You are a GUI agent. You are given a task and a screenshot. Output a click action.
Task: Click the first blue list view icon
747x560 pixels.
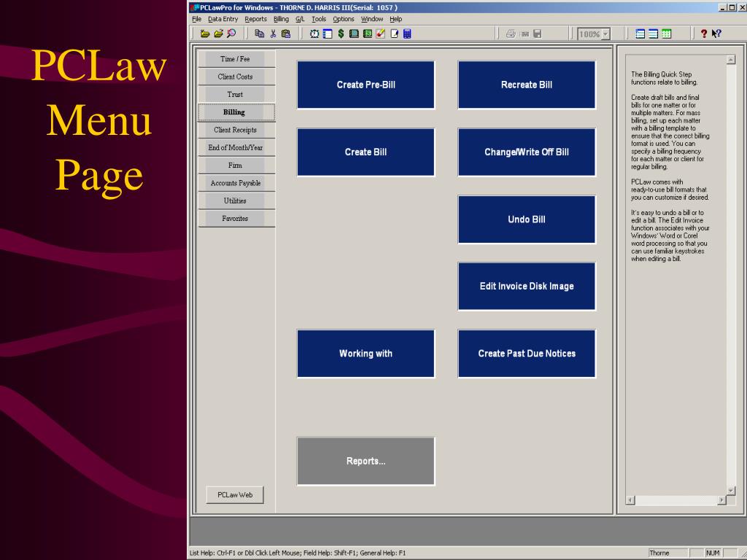(640, 34)
